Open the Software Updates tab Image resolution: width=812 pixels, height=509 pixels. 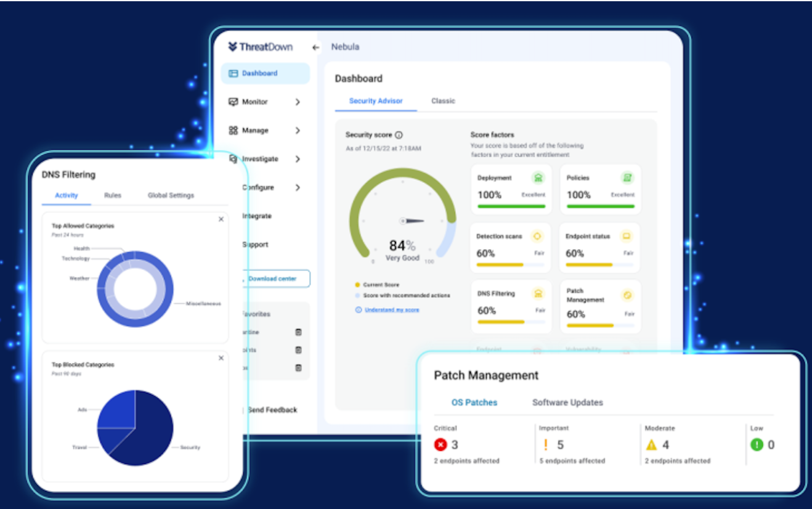(x=567, y=402)
